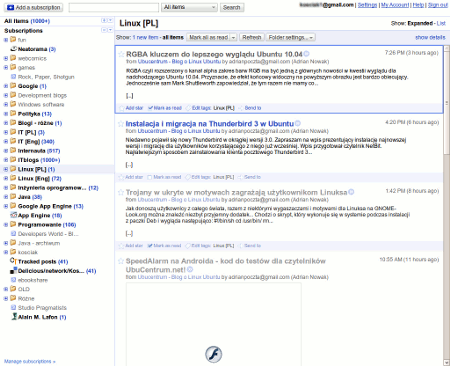Screen dimensions: 450x366
Task: Click the Linux [PL] folder icon
Action: point(13,169)
